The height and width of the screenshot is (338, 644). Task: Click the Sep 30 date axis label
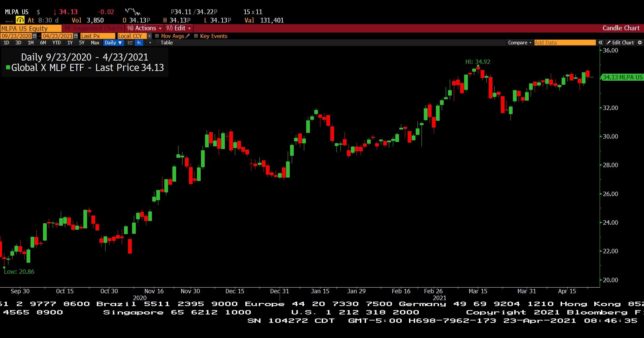pos(20,291)
